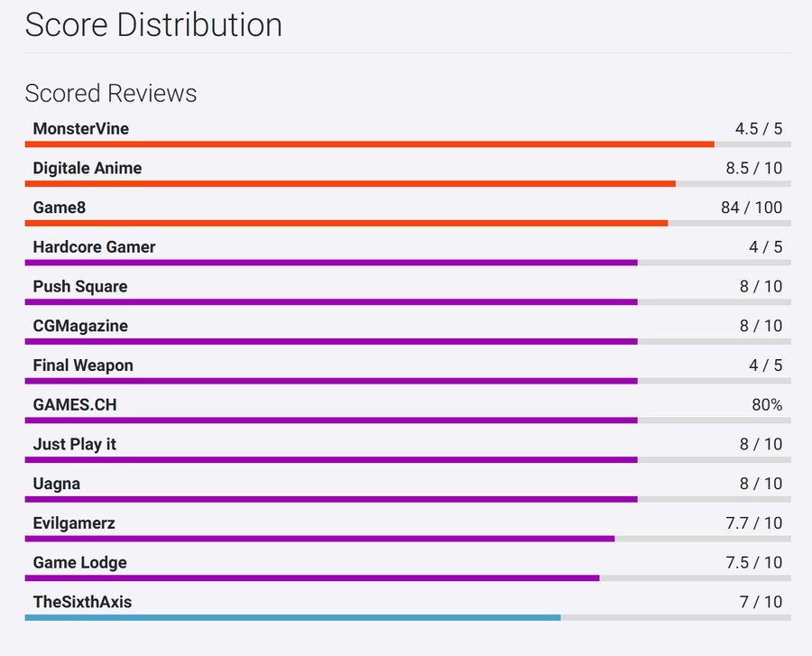Open the GAMES.CH review link
Viewport: 812px width, 656px height.
point(75,404)
